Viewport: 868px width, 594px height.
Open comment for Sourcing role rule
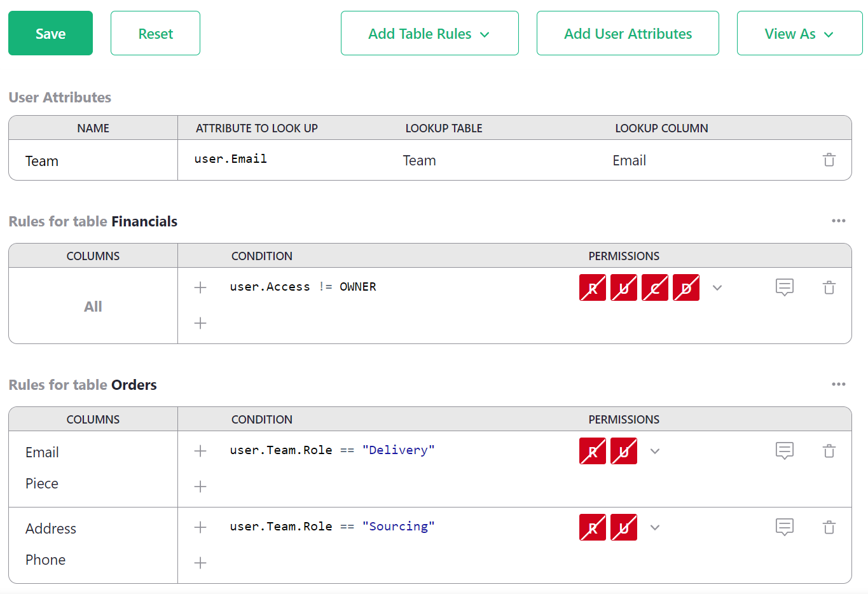784,527
